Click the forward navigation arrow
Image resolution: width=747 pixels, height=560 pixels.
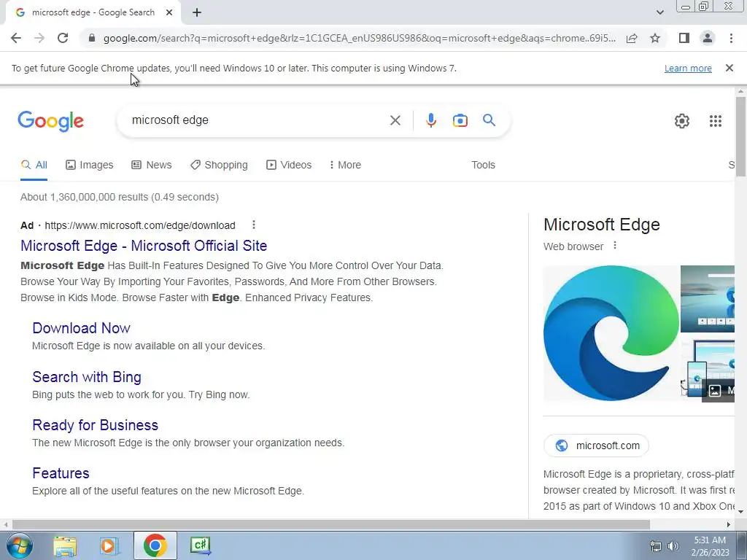39,38
